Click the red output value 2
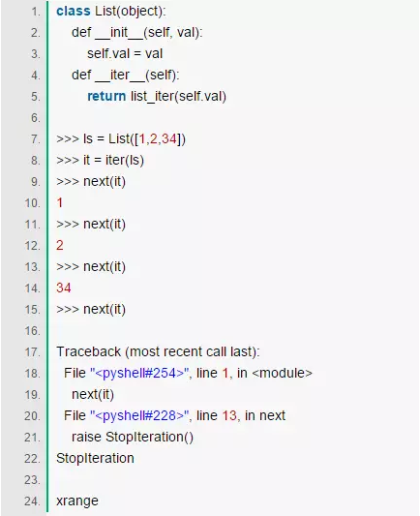The image size is (420, 516). (60, 245)
